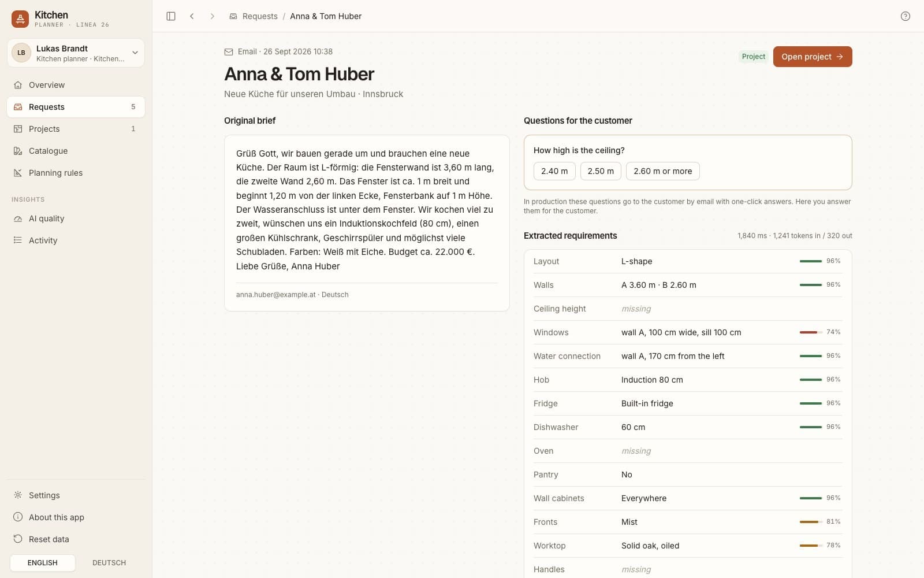Click the Kitchen Planner logo icon

[x=20, y=19]
